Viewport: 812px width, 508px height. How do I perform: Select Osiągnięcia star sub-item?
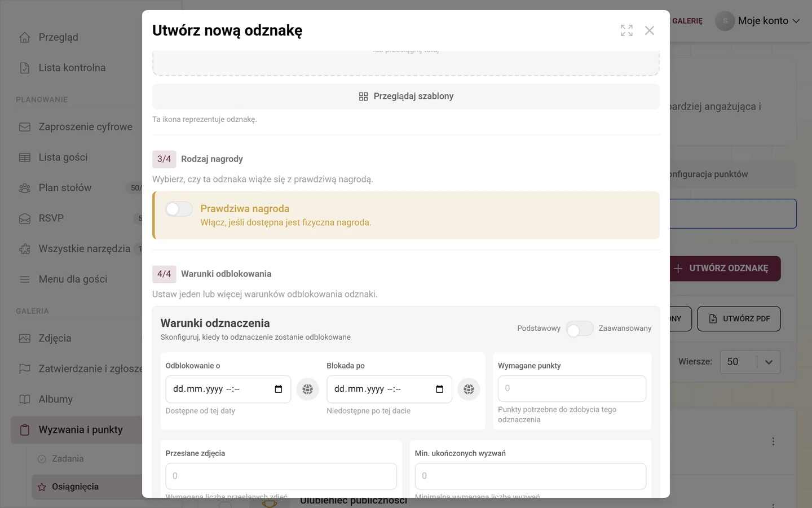point(87,487)
